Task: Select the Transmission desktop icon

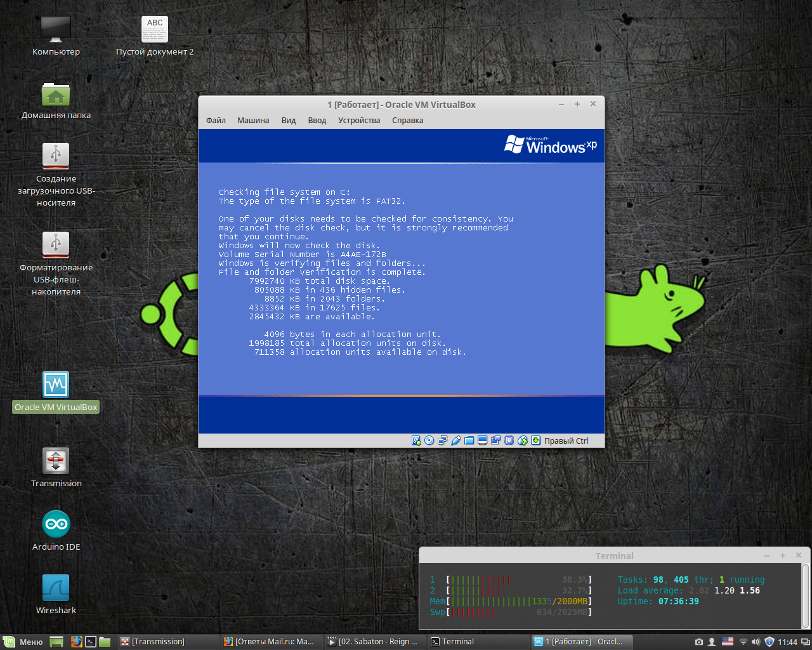Action: click(x=56, y=468)
